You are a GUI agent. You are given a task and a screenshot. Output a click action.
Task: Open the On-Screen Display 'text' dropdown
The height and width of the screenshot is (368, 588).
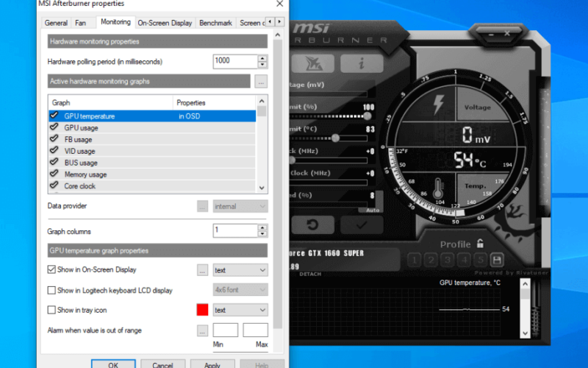coord(240,270)
